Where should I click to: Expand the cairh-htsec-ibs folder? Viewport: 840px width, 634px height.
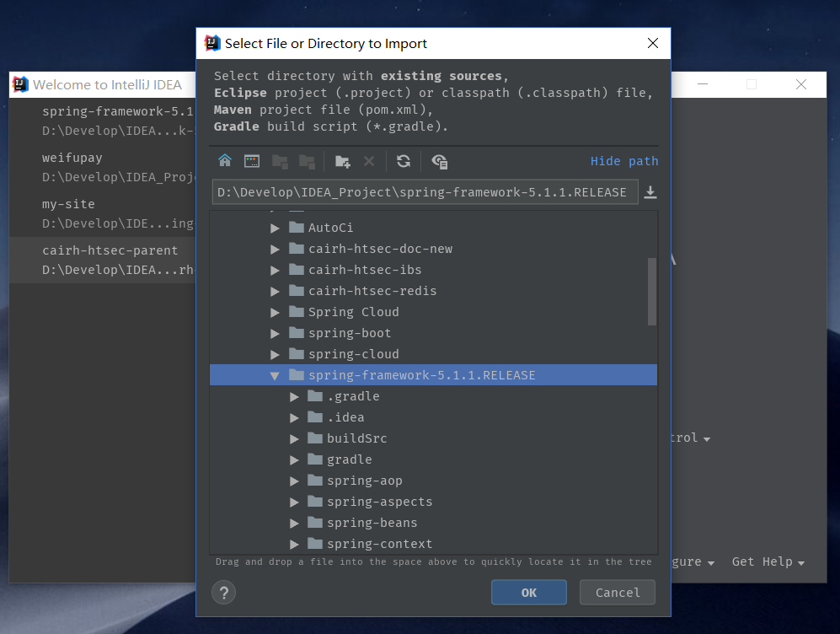[x=275, y=270]
